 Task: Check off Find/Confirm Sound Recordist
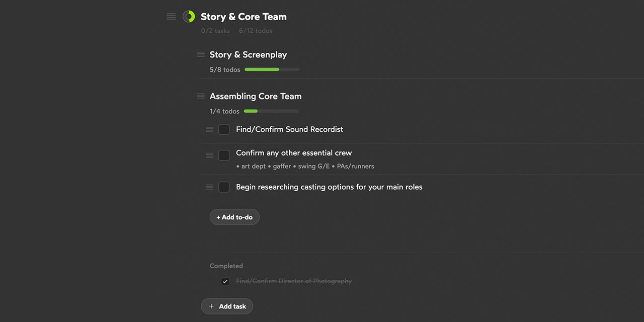click(224, 129)
